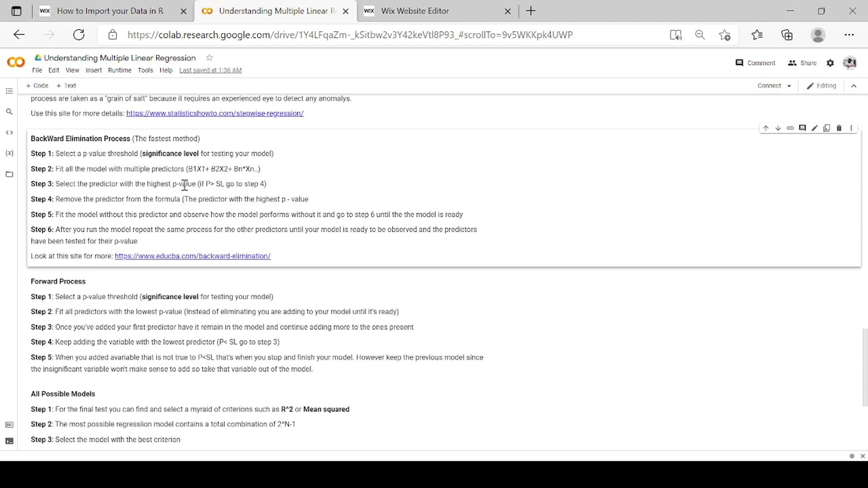Open the cell more options menu

(x=851, y=128)
